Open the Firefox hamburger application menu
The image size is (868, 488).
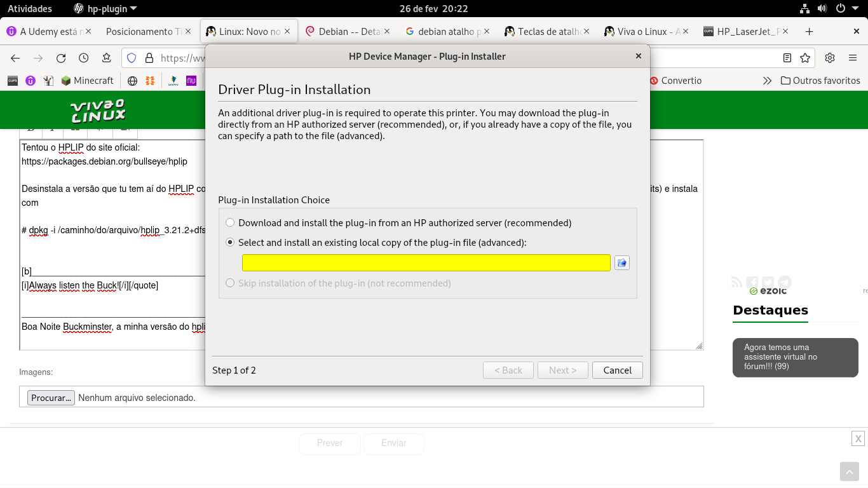click(x=853, y=58)
